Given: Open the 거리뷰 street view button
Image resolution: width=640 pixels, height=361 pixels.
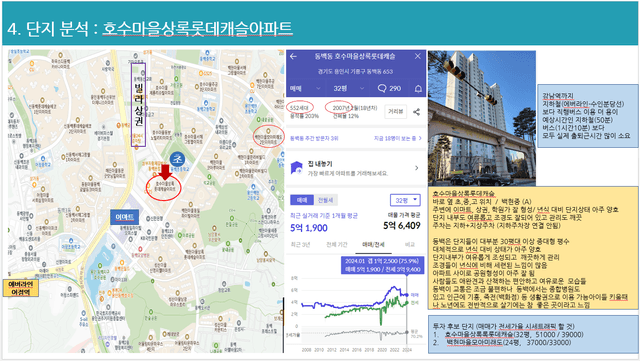Looking at the screenshot, I should coord(396,111).
